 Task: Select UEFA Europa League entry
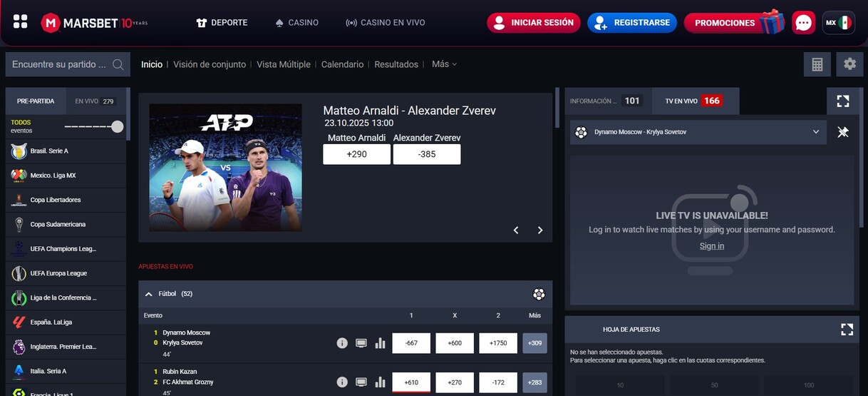coord(66,273)
